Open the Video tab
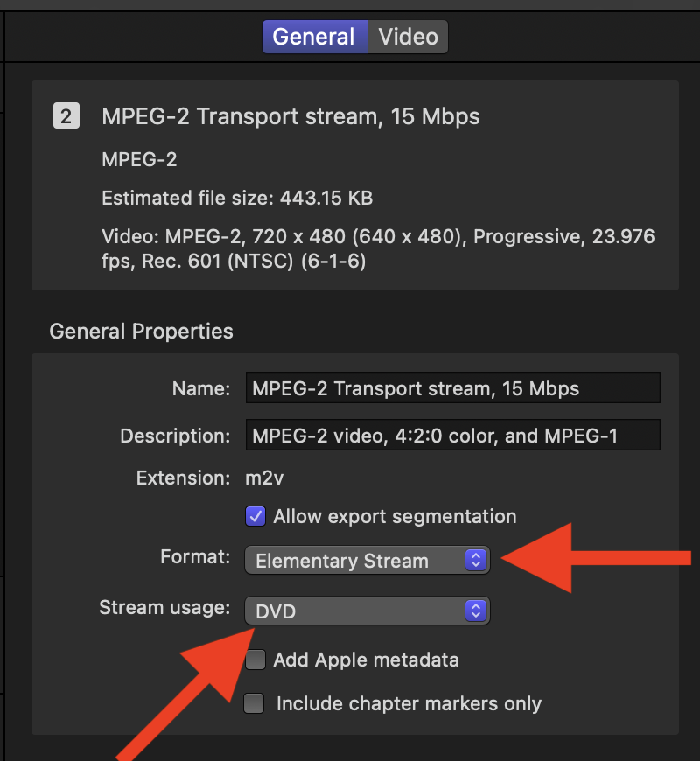This screenshot has width=700, height=761. point(408,37)
